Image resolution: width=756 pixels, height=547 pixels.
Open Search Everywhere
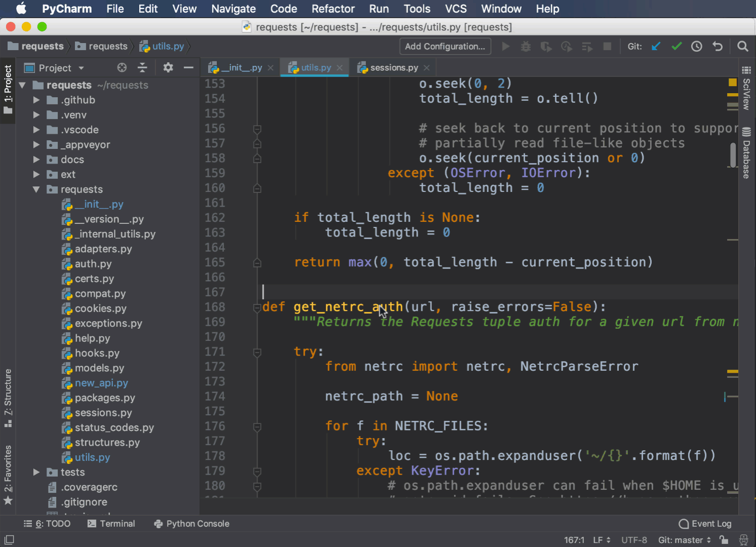[x=742, y=46]
